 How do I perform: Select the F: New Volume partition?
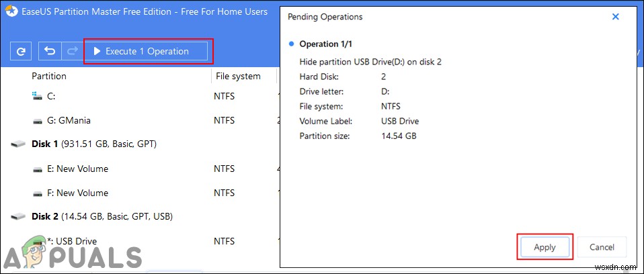[77, 193]
